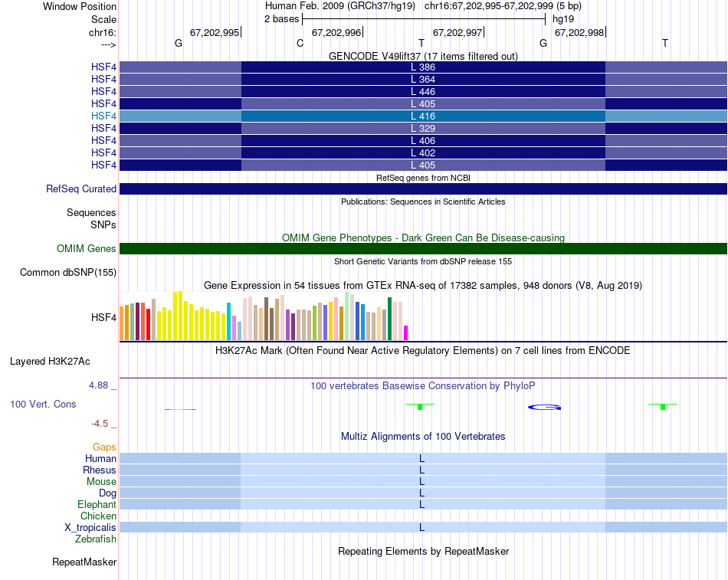Select the Elephant species row label
The height and width of the screenshot is (580, 728).
click(x=97, y=504)
